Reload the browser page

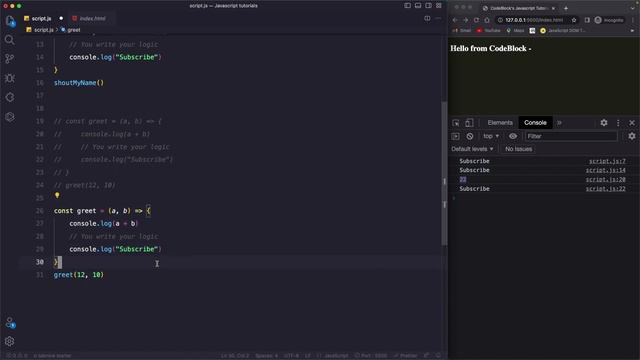tap(476, 20)
